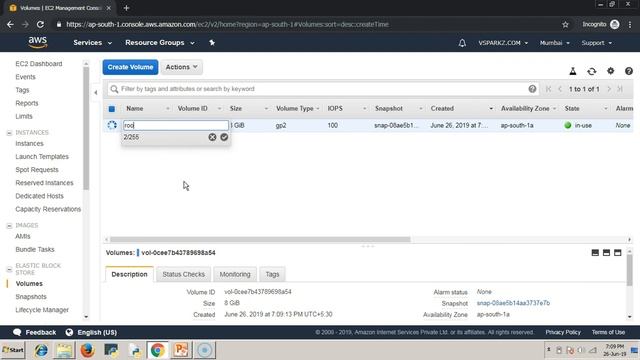The height and width of the screenshot is (360, 640).
Task: Collapse the INSTANCES section in sidebar
Action: tap(9, 133)
